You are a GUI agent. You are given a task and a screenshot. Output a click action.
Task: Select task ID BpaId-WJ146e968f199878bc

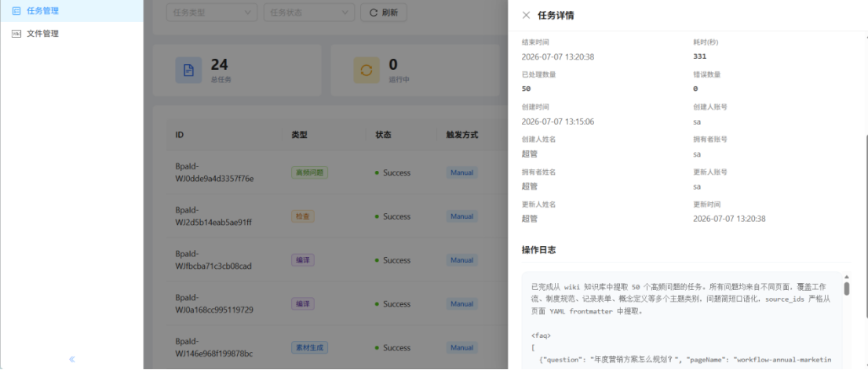[x=213, y=348]
